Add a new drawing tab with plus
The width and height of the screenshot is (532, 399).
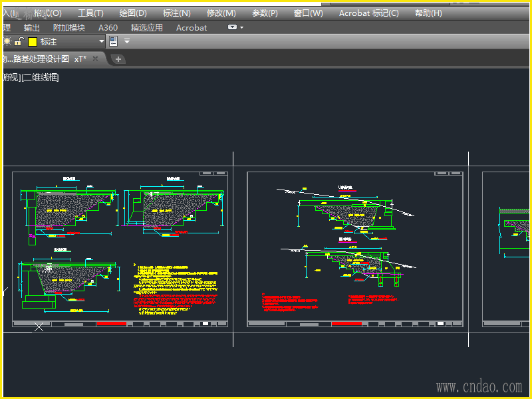(118, 59)
